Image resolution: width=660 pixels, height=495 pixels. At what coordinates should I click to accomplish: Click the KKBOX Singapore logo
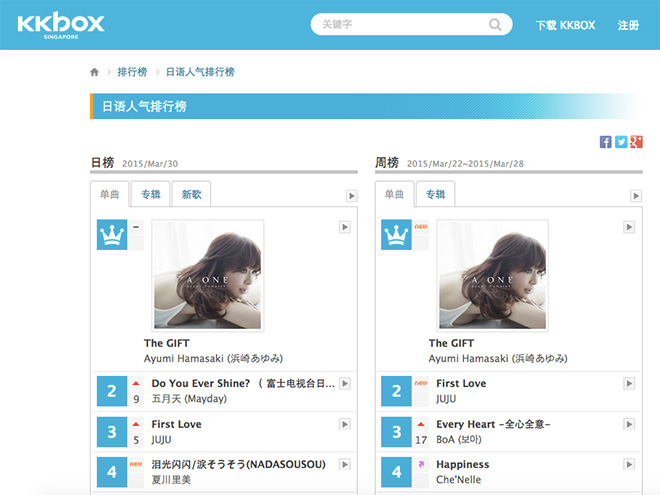point(61,25)
